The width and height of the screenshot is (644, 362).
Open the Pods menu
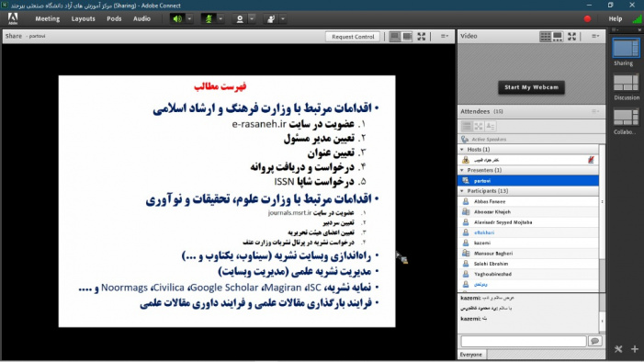pos(114,19)
